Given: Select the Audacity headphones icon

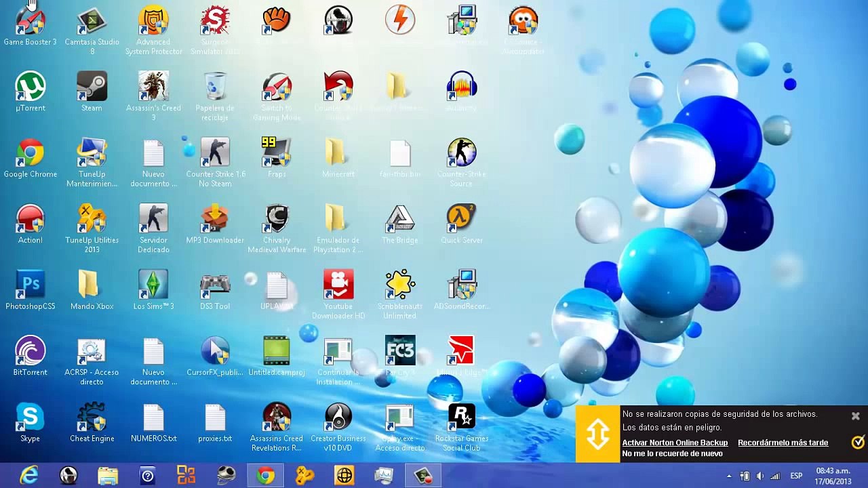Looking at the screenshot, I should pos(462,91).
